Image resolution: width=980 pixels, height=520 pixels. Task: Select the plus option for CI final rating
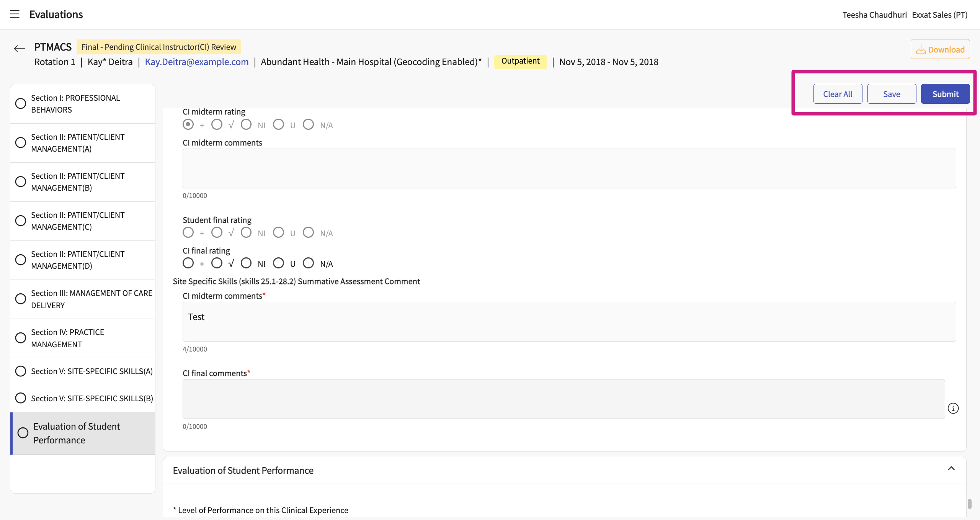pos(188,263)
